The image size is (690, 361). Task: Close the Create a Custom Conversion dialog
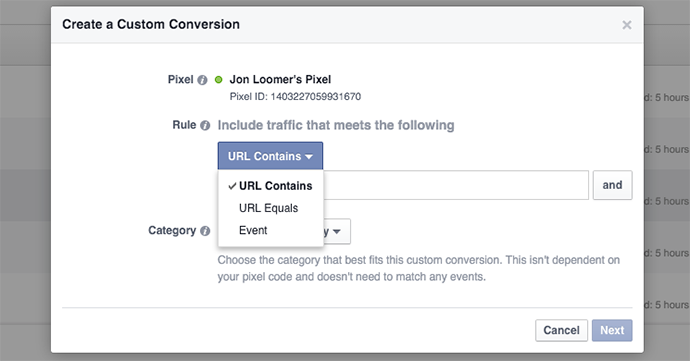tap(627, 25)
